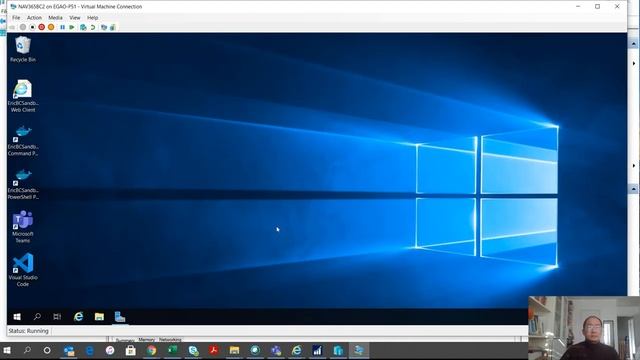Click the 'Status: Running' status bar text

tap(29, 331)
